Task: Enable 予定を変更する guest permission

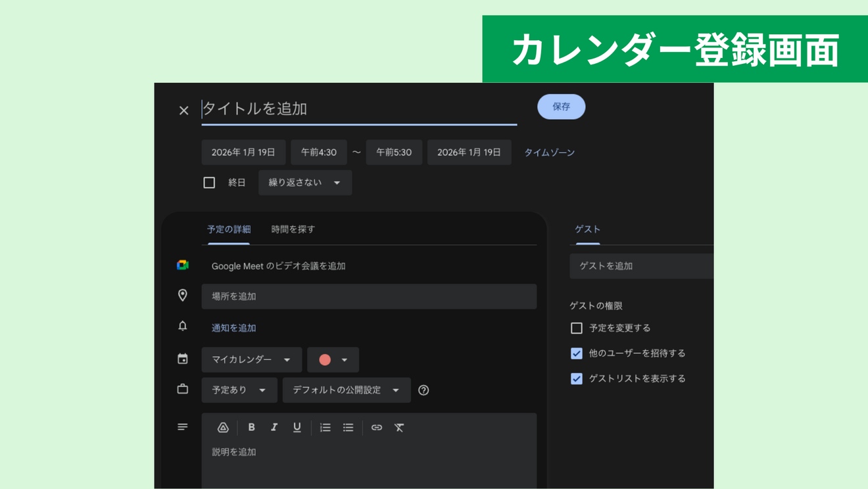Action: pos(577,328)
